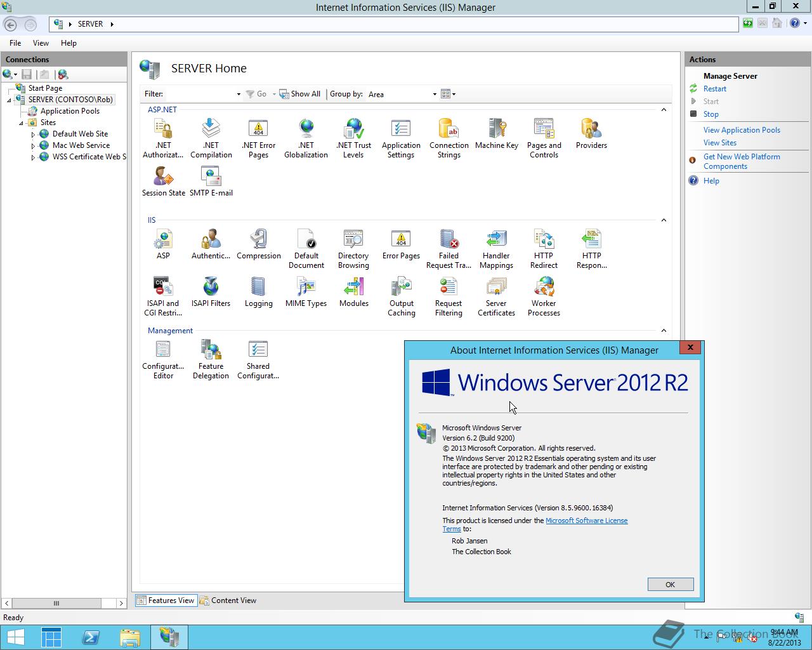Open the Default Document feature
The height and width of the screenshot is (650, 812).
point(306,249)
